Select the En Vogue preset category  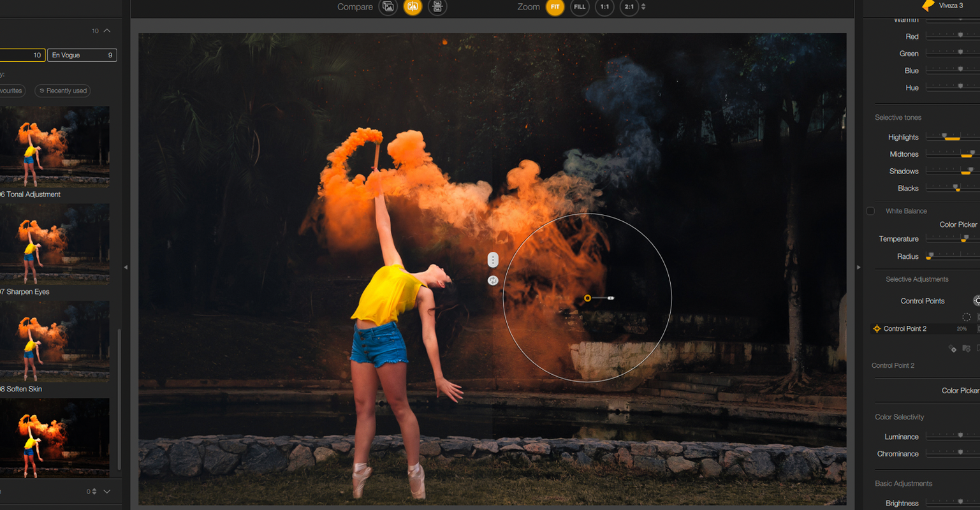82,55
